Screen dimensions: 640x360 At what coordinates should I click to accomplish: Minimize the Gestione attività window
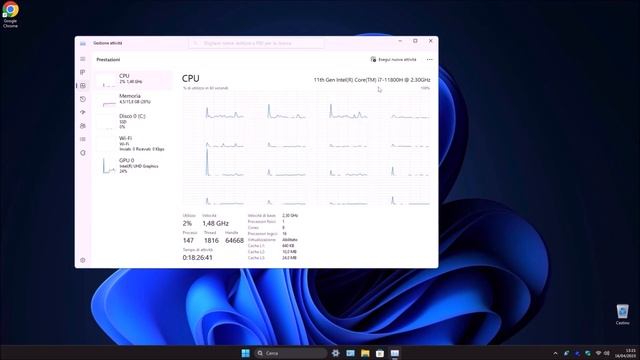click(400, 41)
